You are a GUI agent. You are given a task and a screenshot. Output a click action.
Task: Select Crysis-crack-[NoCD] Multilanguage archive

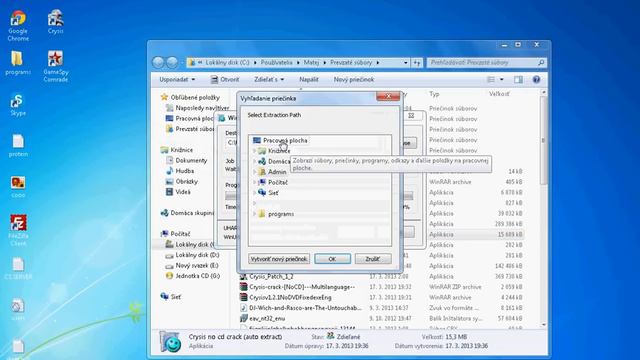click(x=302, y=287)
